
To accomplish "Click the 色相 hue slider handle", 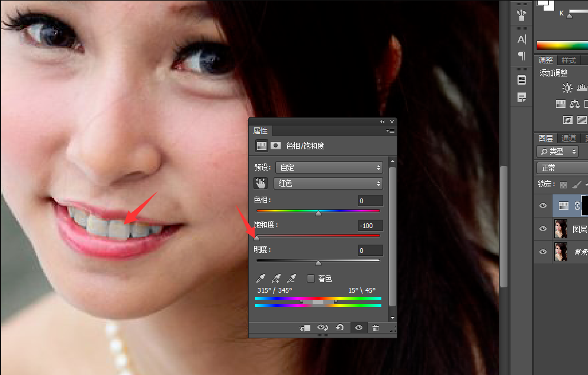I will click(318, 213).
